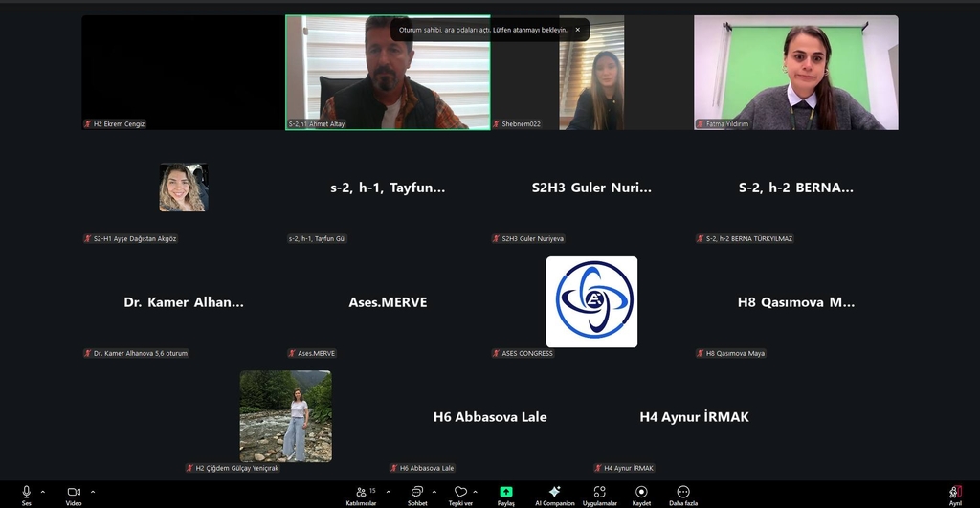
Task: Select Ahmet Altay's video tile
Action: point(388,73)
